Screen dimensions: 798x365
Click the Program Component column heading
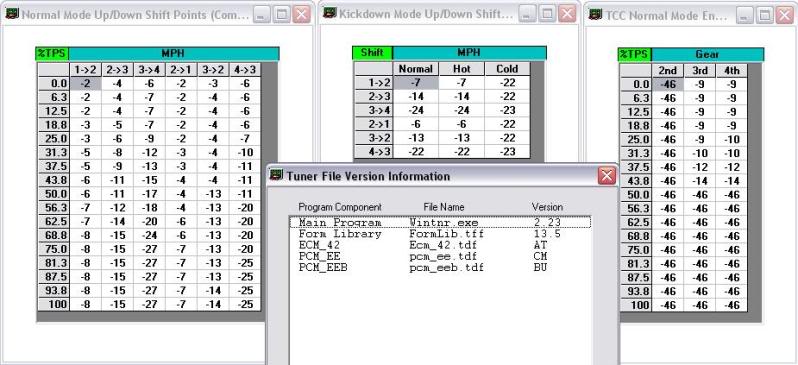(339, 207)
